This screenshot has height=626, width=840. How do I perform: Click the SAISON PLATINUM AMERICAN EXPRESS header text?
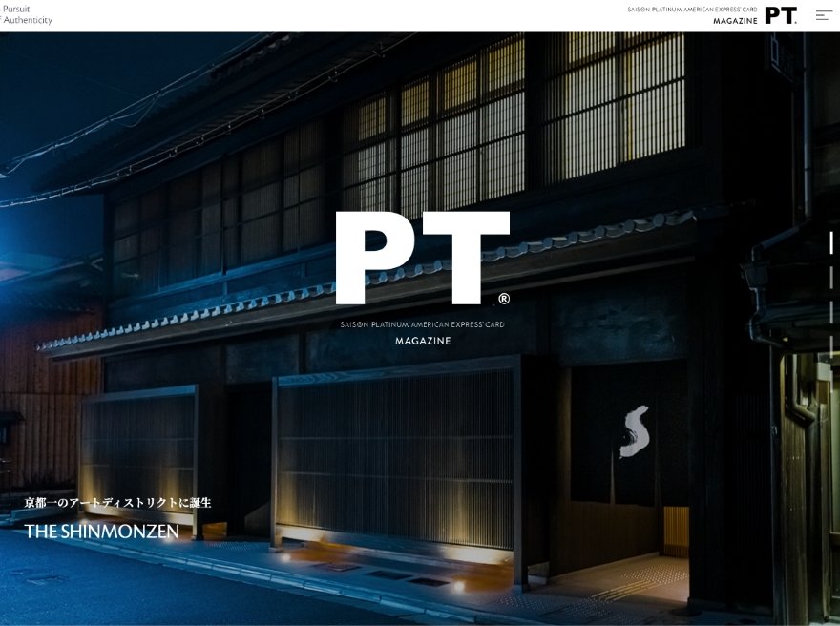tap(692, 10)
